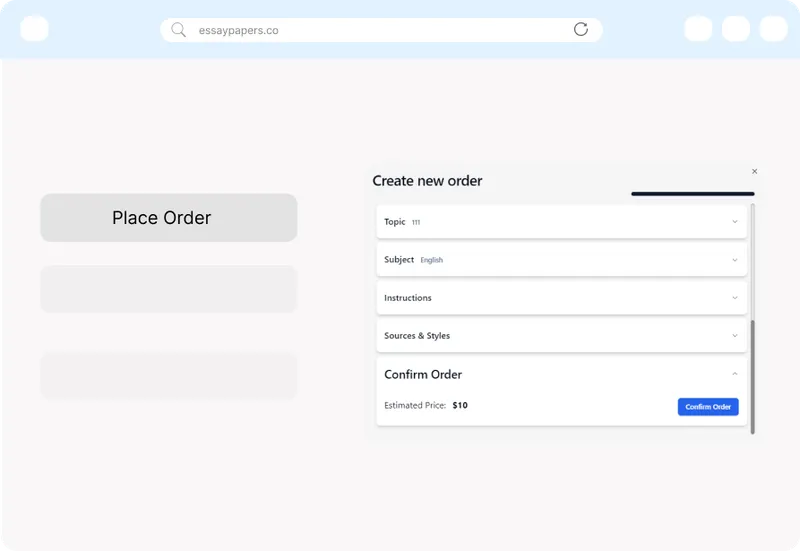Click the dark progress bar under the close icon
800x551 pixels.
(692, 194)
